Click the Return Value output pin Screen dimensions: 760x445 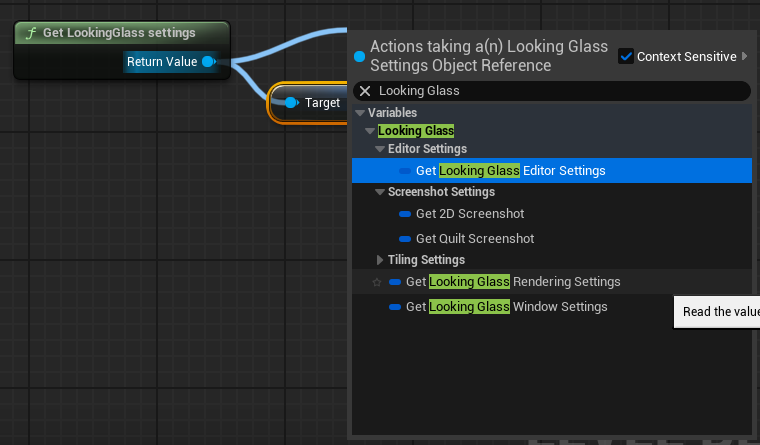coord(208,62)
